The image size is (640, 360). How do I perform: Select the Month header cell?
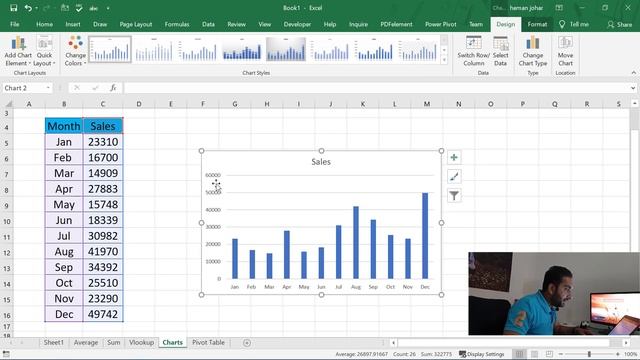tap(64, 126)
